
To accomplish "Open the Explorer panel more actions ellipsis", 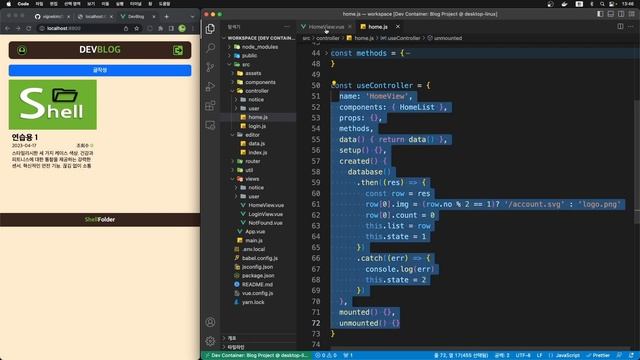I will coord(287,27).
